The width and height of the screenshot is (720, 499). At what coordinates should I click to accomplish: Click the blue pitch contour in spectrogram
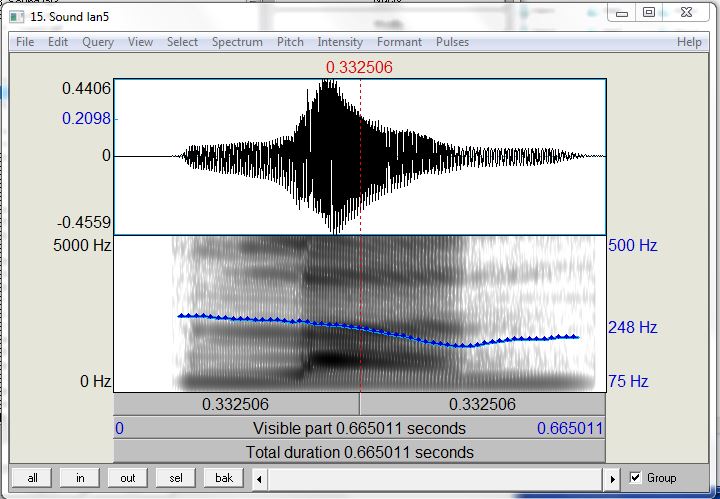[378, 331]
